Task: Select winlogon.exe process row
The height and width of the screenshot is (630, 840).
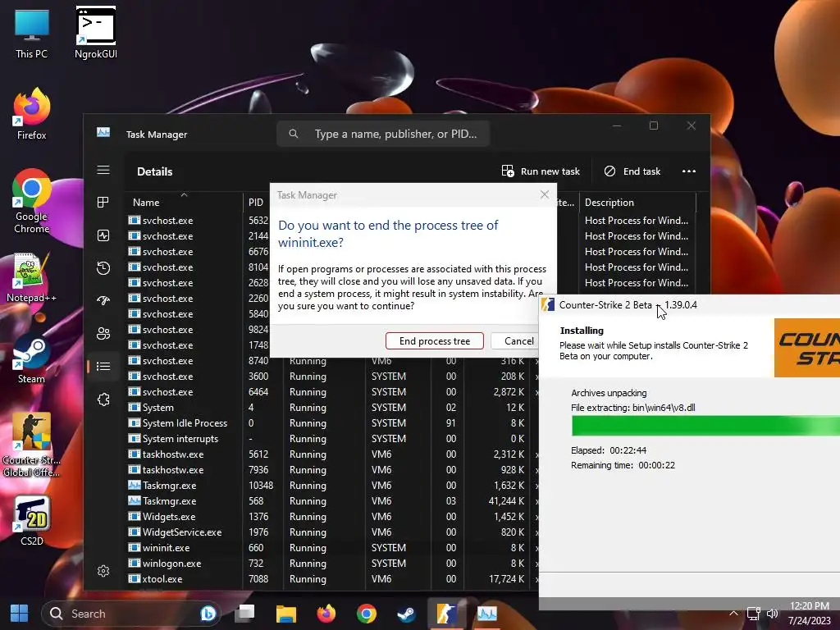Action: tap(332, 563)
